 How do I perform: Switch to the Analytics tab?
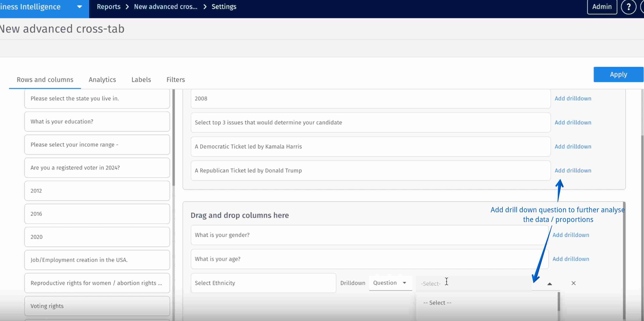point(102,79)
